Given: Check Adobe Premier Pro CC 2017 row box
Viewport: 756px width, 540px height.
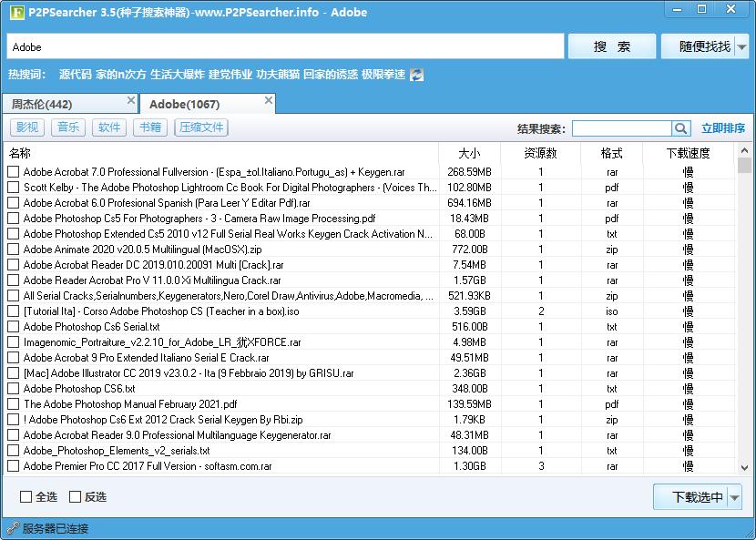Looking at the screenshot, I should [x=14, y=466].
